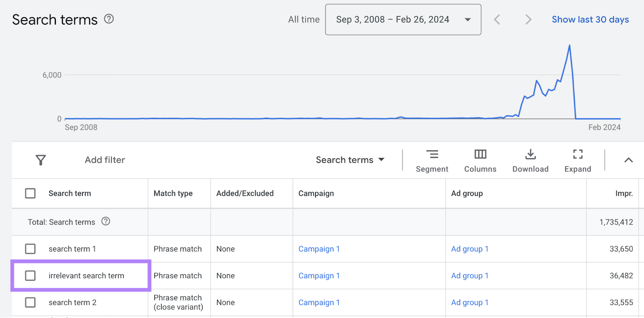Check the box for search term 2
The width and height of the screenshot is (644, 318).
coord(30,302)
